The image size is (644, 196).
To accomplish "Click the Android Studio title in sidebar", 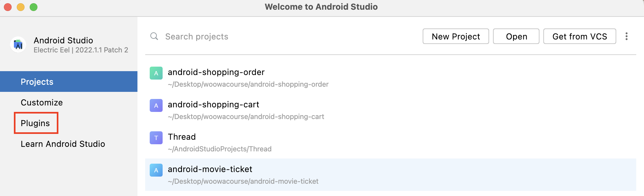I will 64,40.
